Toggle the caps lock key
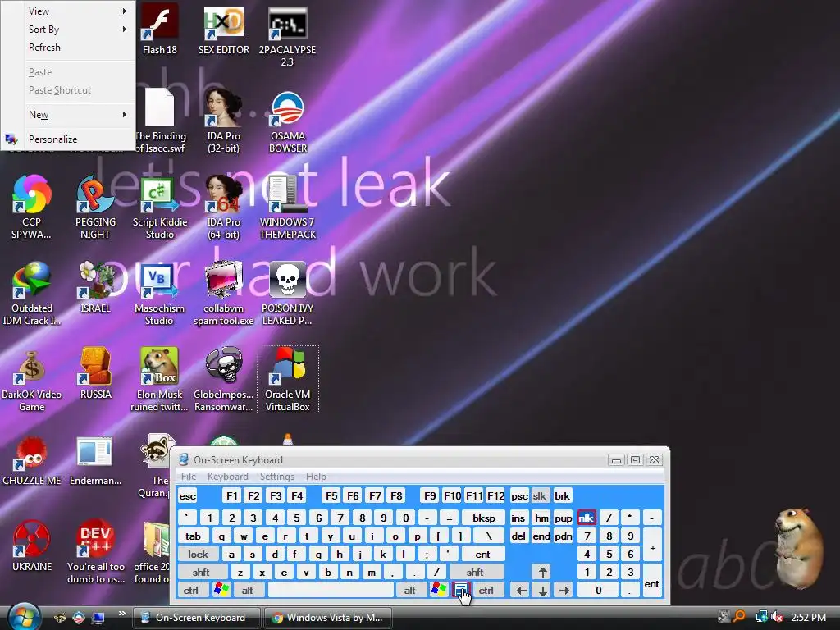840x630 pixels. click(x=198, y=555)
